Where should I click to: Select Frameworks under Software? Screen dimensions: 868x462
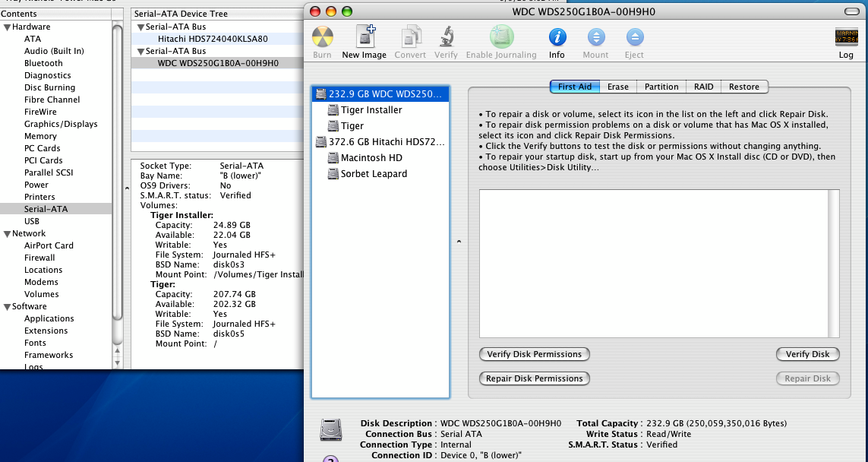(x=49, y=356)
